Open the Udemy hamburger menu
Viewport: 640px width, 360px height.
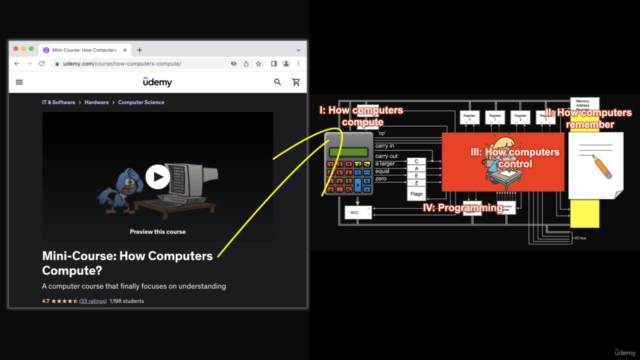[19, 82]
